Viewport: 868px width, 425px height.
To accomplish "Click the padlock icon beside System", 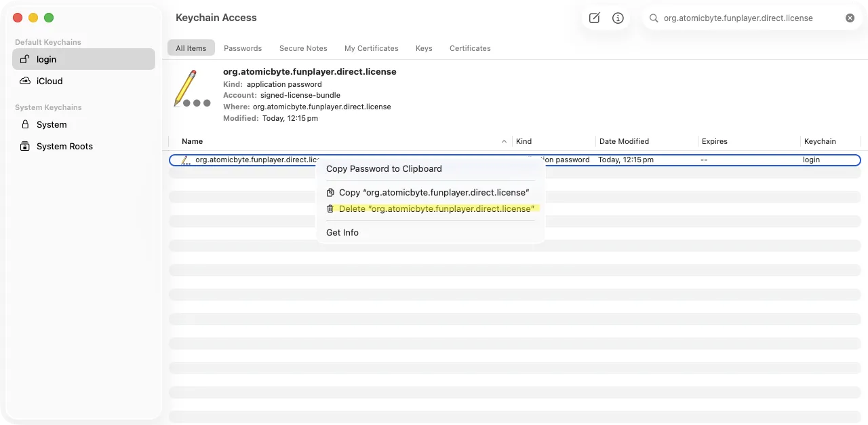I will 25,124.
